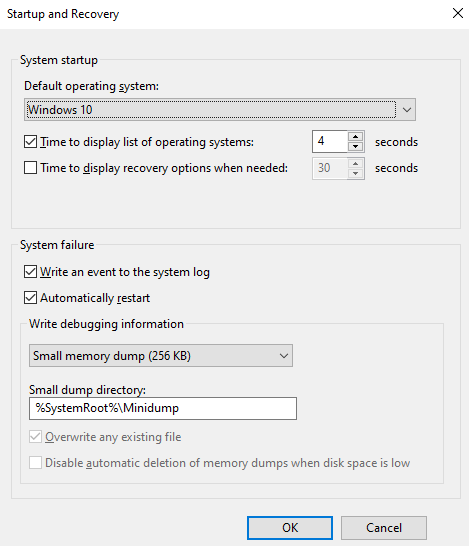Click the Default operating system label
469x546 pixels.
click(91, 86)
